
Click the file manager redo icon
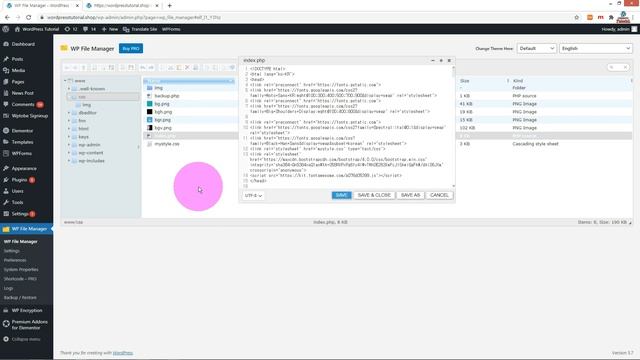(x=151, y=67)
